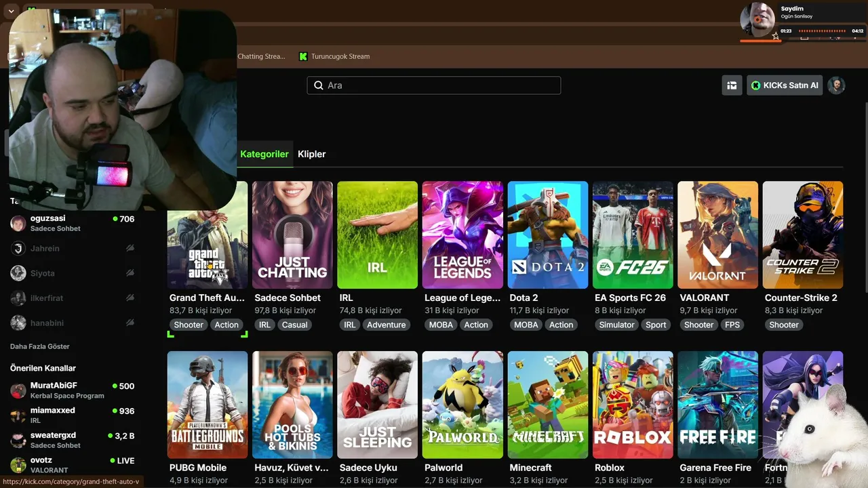868x488 pixels.
Task: Open the League of Legends cover
Action: click(462, 235)
